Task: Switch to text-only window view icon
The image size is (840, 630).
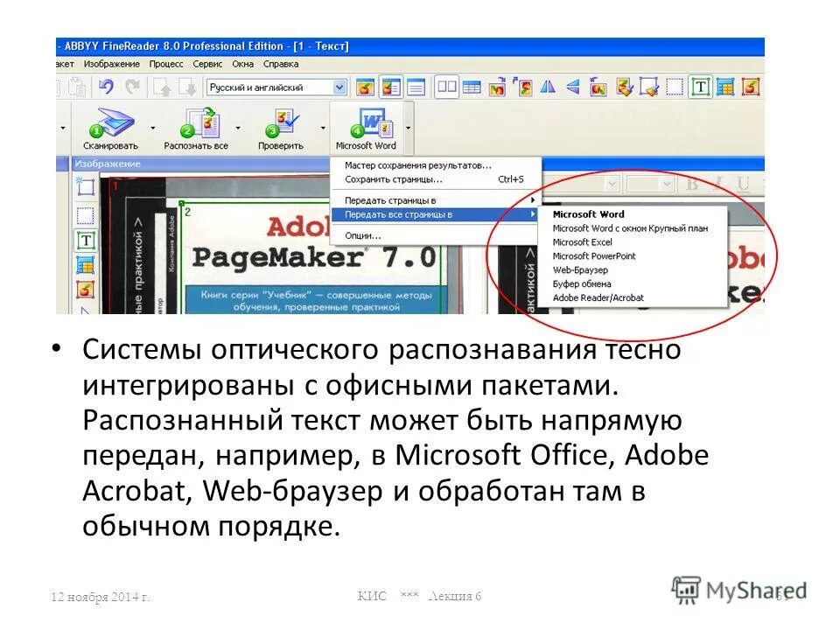Action: [416, 87]
